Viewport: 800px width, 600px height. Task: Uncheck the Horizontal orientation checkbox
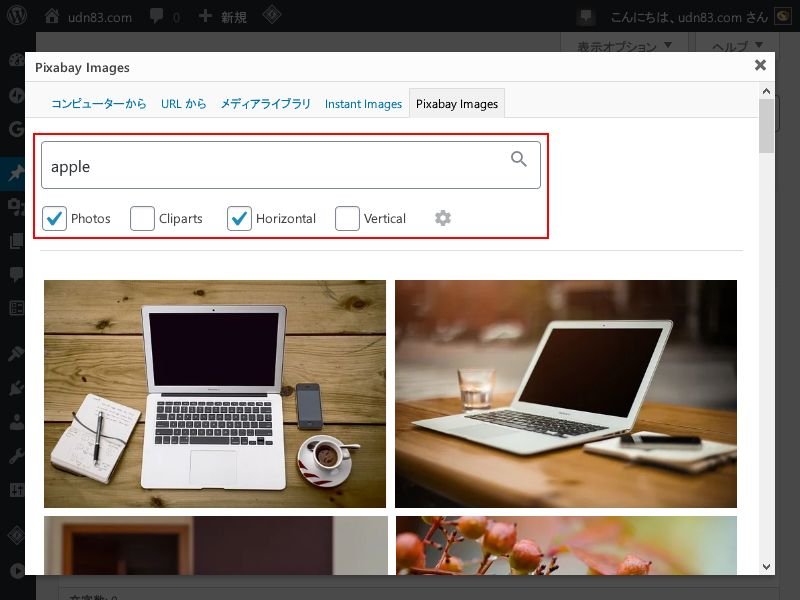[239, 218]
